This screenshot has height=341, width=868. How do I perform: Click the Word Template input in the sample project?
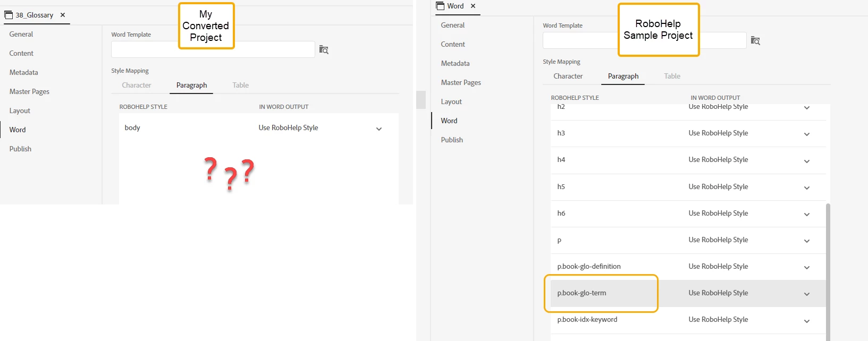point(644,40)
